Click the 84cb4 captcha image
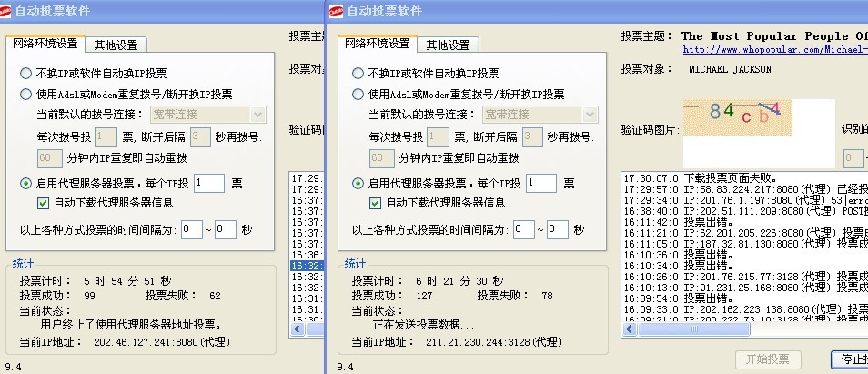Image resolution: width=868 pixels, height=374 pixels. (737, 117)
